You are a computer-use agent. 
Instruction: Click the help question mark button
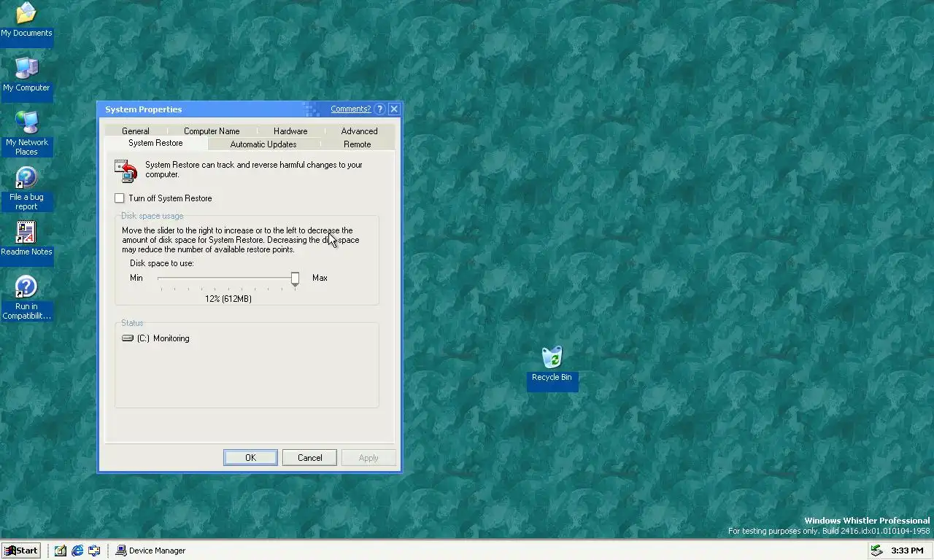[x=379, y=109]
